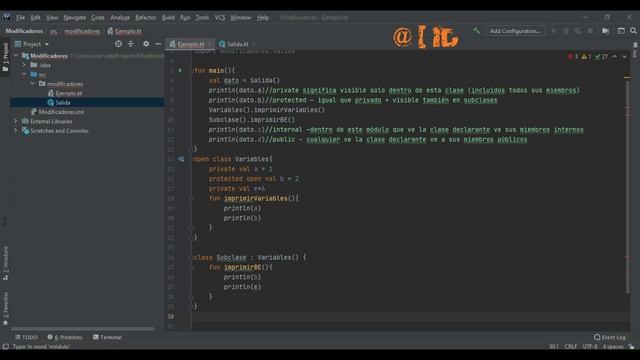Open the Navigate menu
Screen dimensions: 640x360
coord(75,18)
